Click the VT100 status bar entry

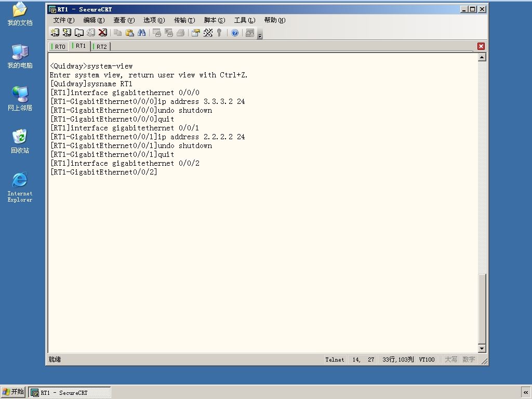(x=427, y=360)
